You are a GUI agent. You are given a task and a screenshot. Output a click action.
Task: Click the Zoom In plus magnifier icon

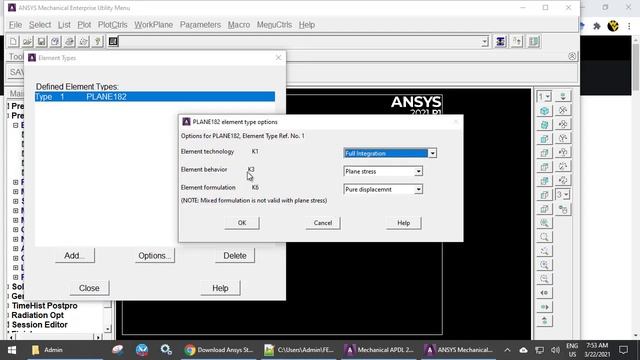tap(544, 265)
